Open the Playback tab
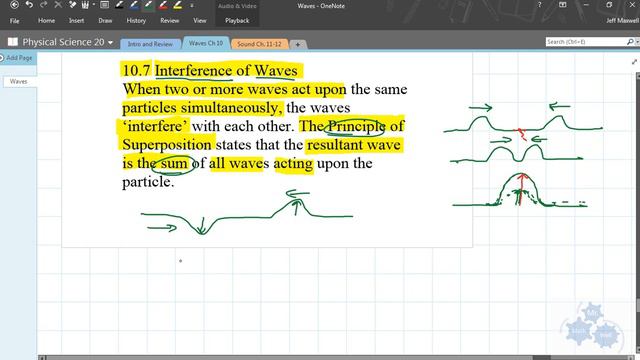 [x=237, y=20]
